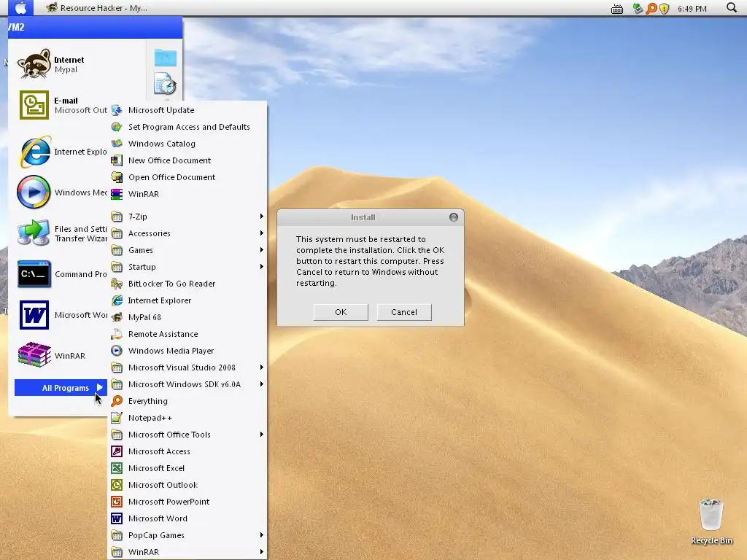Expand WinRAR folder at list bottom
Viewport: 747px width, 560px height.
187,552
